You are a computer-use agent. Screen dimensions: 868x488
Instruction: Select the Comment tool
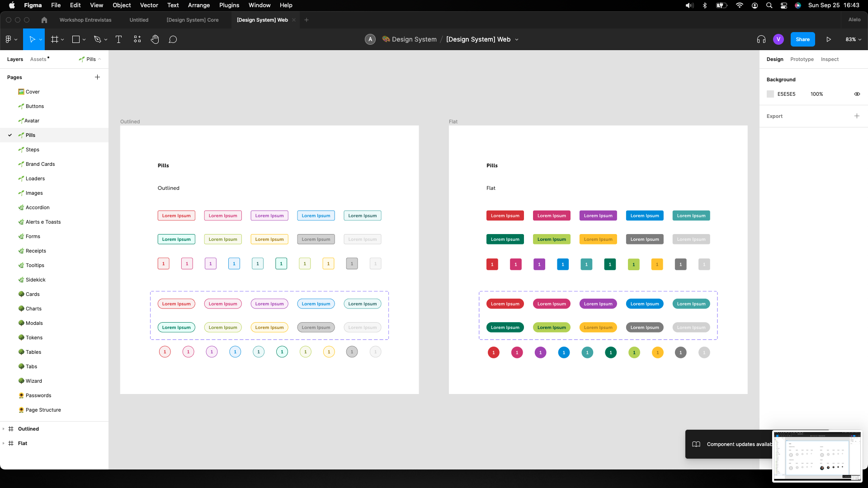173,39
